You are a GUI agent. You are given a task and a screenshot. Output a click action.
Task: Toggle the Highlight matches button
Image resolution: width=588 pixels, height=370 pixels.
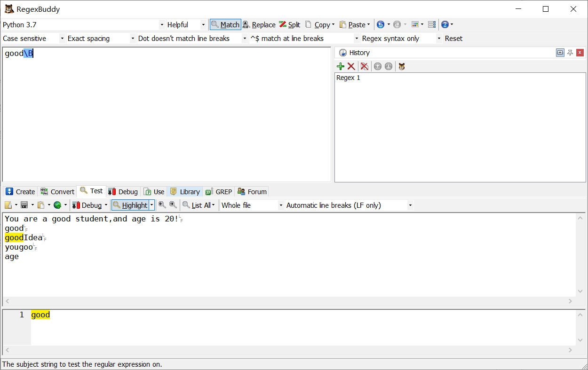[130, 205]
